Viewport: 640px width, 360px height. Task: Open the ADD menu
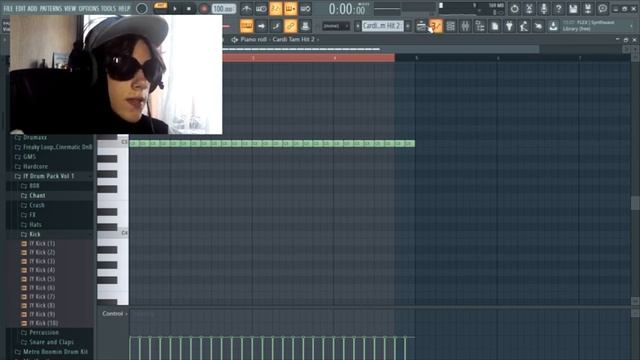33,9
